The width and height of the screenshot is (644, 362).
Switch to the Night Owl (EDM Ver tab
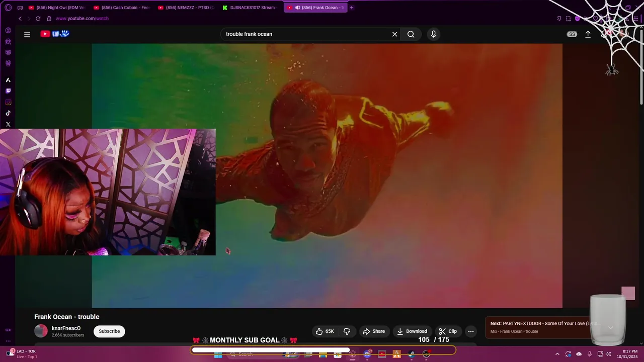[57, 8]
